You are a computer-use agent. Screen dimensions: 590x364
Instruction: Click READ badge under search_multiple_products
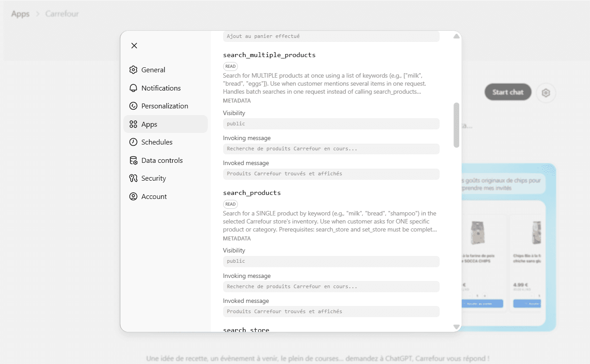[x=230, y=66]
